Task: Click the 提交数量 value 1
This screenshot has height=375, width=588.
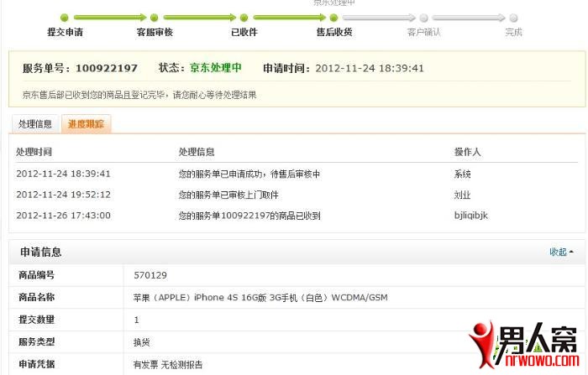Action: (136, 320)
